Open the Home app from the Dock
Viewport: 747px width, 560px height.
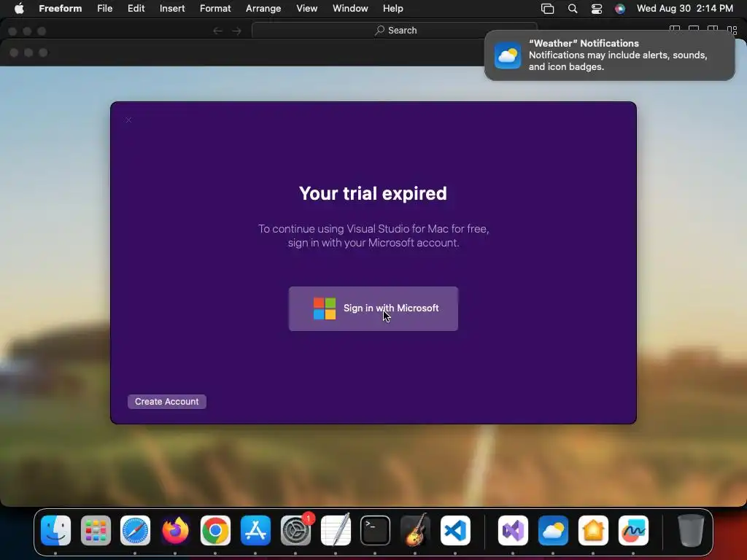(593, 530)
